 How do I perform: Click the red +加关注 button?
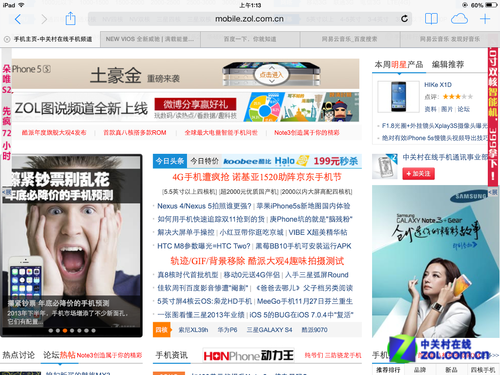418,174
